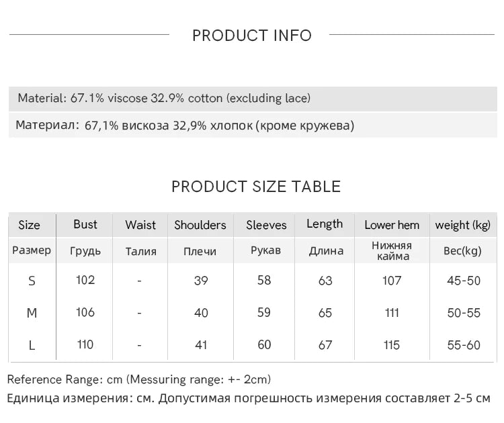Viewport: 504px width, 423px height.
Task: Select the Bust column header
Action: coord(85,224)
